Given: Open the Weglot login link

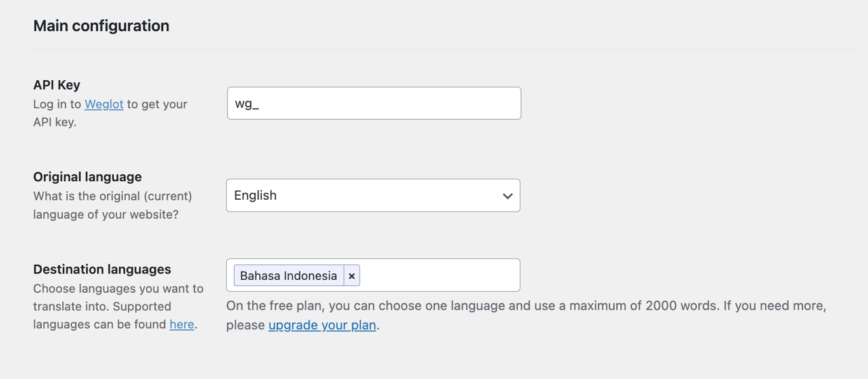Looking at the screenshot, I should (x=104, y=104).
